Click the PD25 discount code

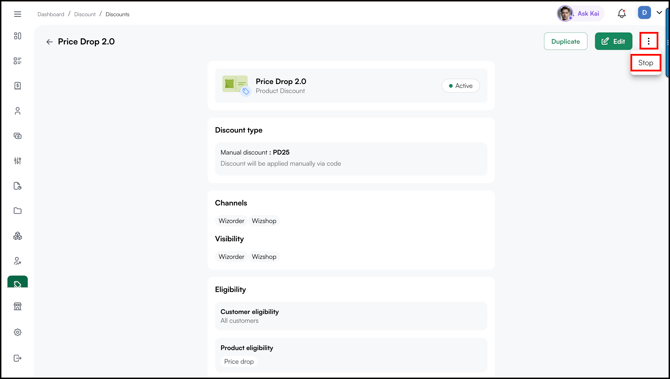[281, 152]
